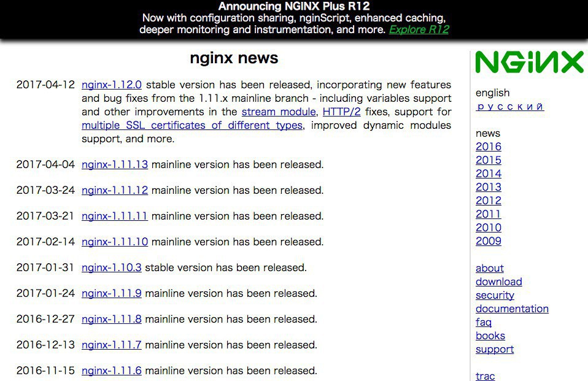
Task: Select the date 2017-04-04
Action: tap(46, 164)
